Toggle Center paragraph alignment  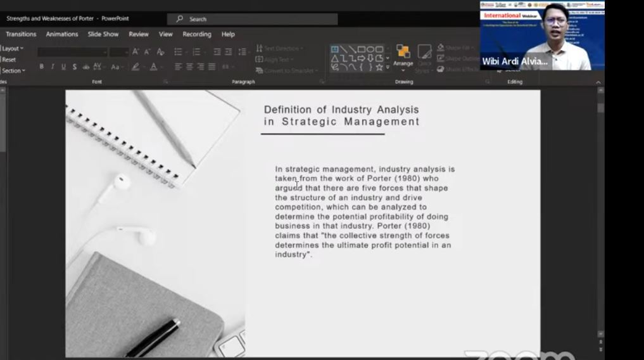pyautogui.click(x=189, y=67)
